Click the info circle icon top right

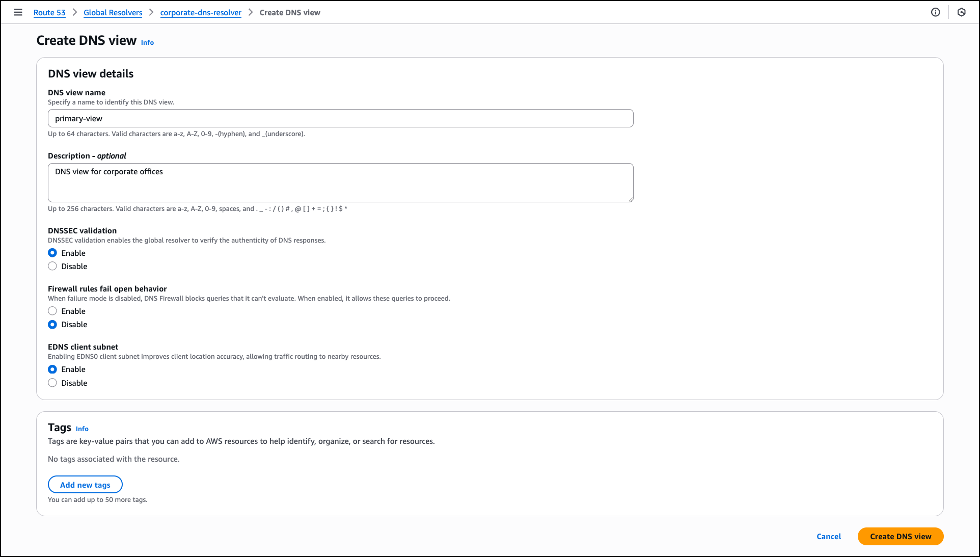click(x=935, y=12)
